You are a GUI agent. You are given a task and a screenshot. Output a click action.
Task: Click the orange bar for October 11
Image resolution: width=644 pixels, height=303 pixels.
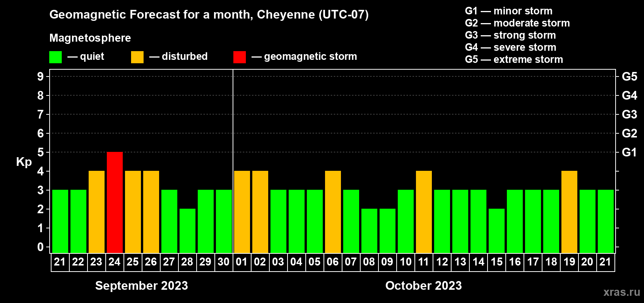(x=424, y=212)
